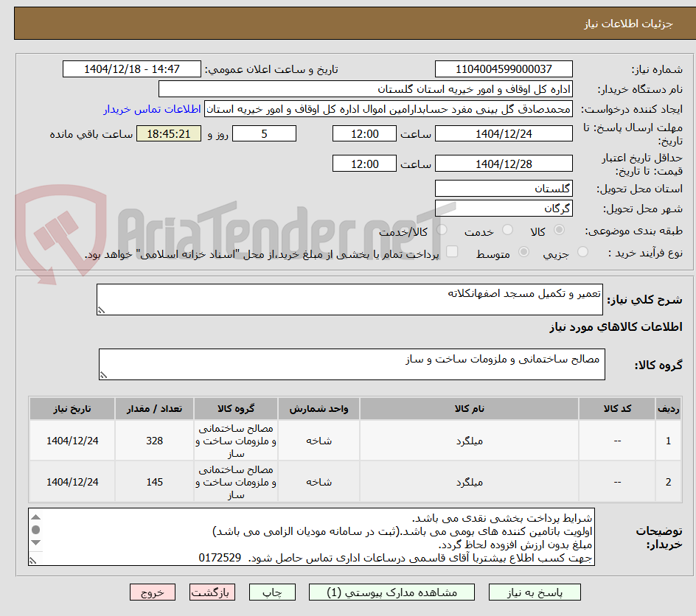This screenshot has height=616, width=696.
Task: Click the گروه کالا text area
Action: pos(352,365)
